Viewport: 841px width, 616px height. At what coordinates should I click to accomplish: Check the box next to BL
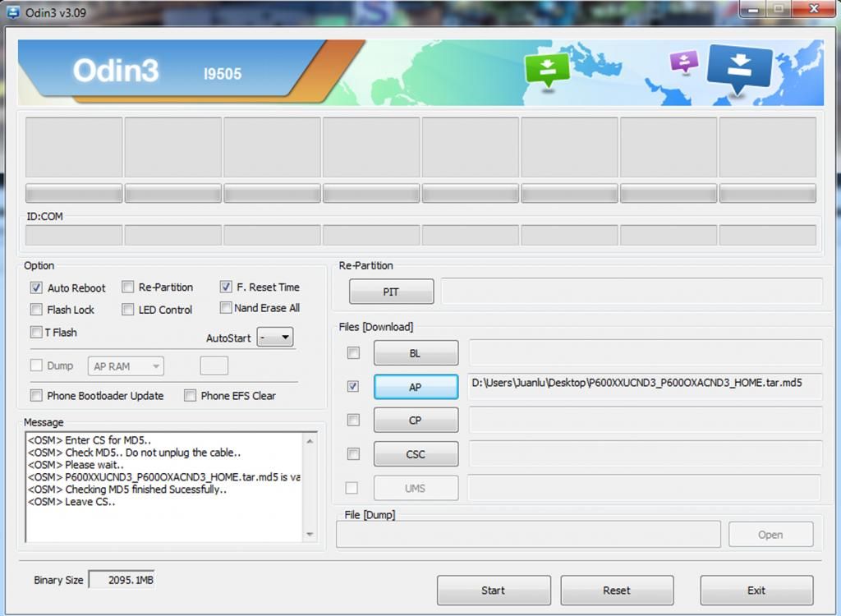353,353
